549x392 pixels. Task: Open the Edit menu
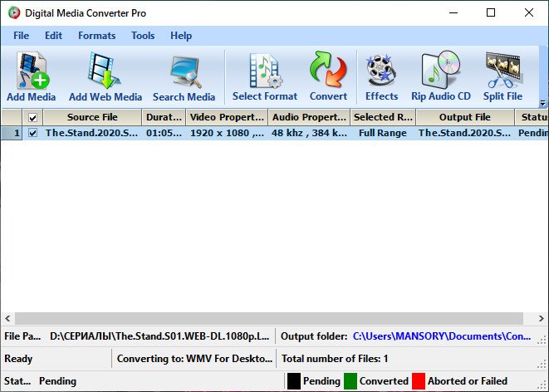[x=53, y=36]
